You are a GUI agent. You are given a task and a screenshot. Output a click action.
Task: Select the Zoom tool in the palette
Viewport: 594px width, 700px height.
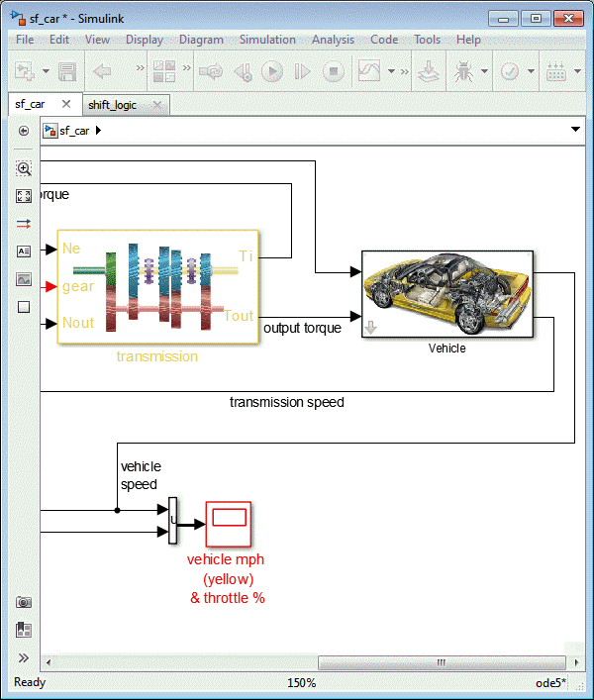tap(24, 168)
